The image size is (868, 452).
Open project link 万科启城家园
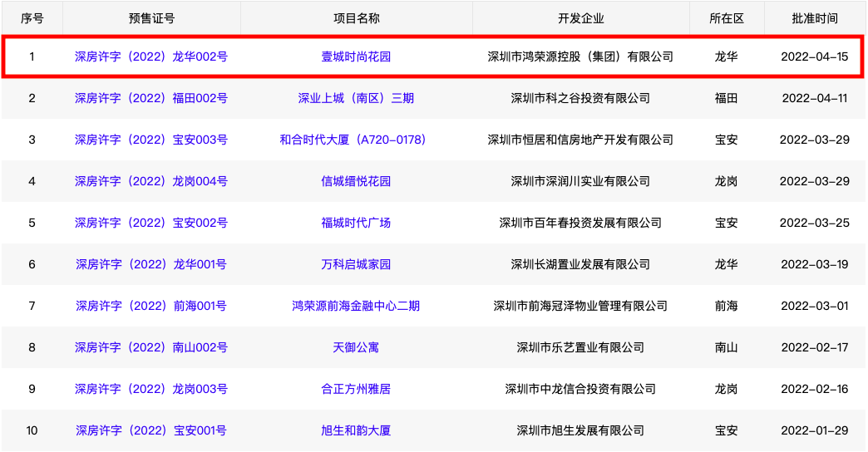pyautogui.click(x=356, y=264)
